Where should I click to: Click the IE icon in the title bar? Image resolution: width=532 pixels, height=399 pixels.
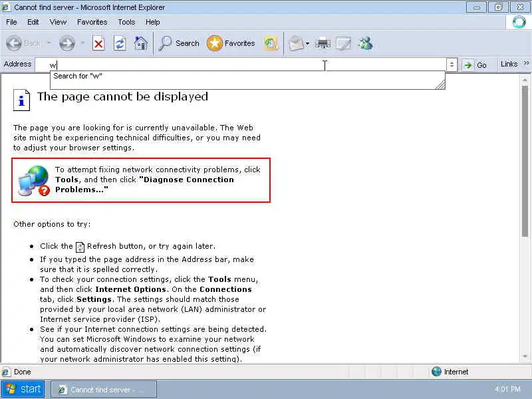point(6,7)
